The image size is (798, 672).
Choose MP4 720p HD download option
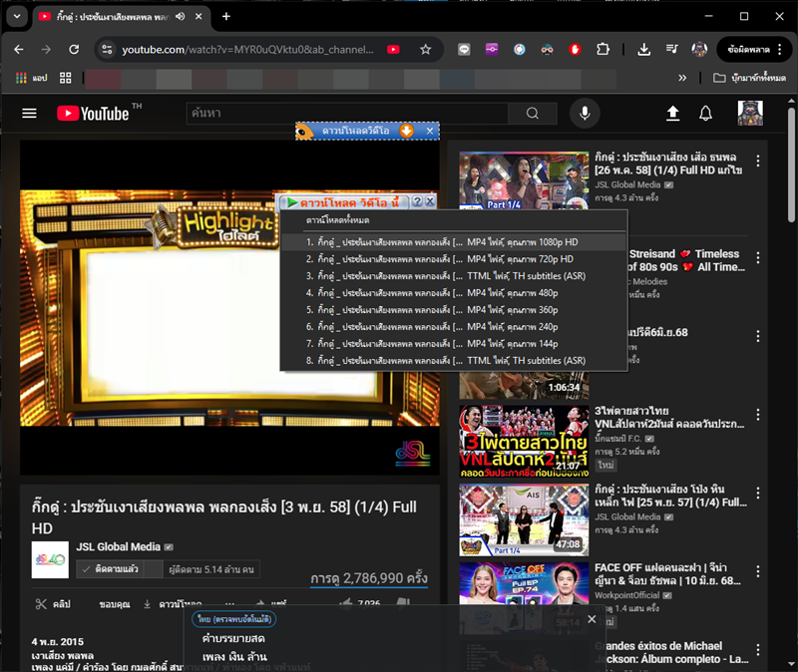point(453,259)
